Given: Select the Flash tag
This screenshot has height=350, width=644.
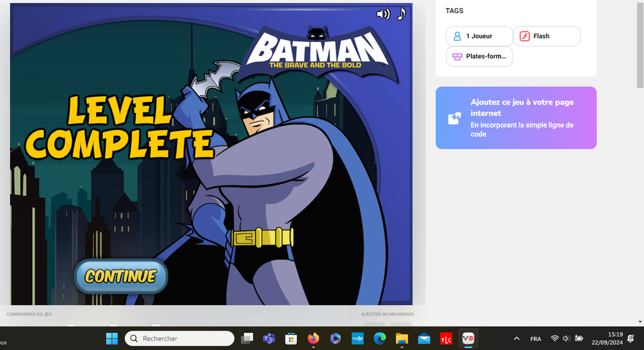Looking at the screenshot, I should (547, 37).
